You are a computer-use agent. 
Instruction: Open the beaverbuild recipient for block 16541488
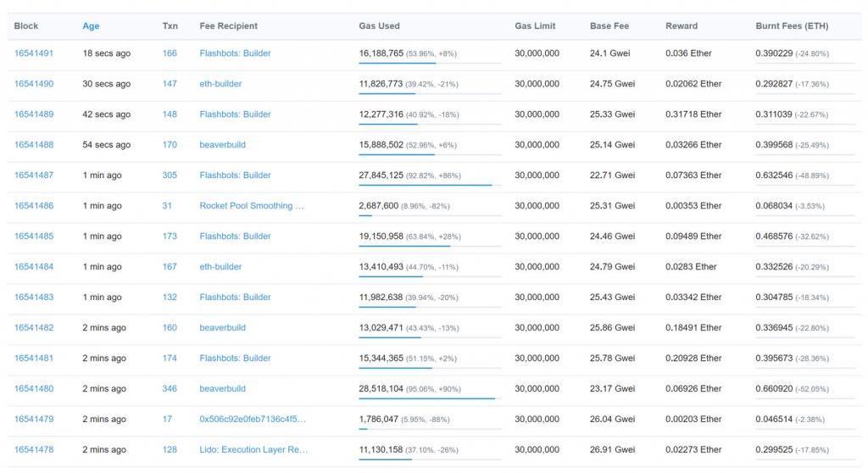pyautogui.click(x=222, y=145)
